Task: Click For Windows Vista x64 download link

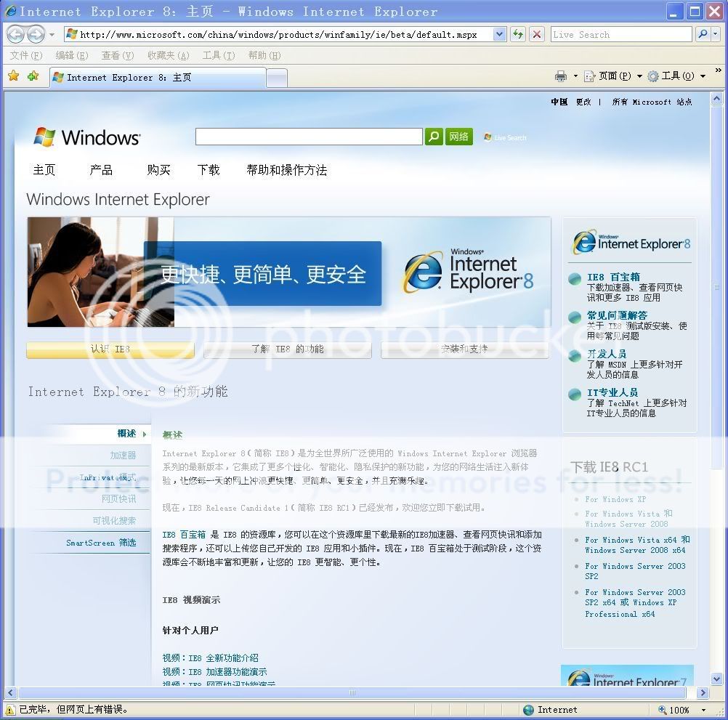Action: (637, 545)
